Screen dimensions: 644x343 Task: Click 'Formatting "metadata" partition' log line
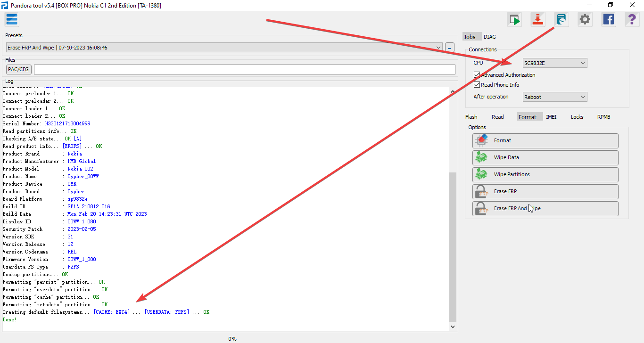[x=55, y=304]
